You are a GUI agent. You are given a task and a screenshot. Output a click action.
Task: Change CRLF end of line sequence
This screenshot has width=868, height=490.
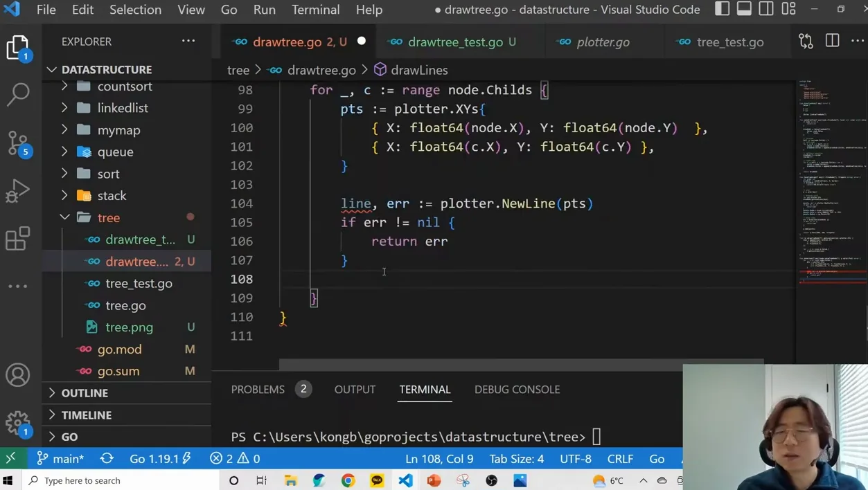[620, 458]
